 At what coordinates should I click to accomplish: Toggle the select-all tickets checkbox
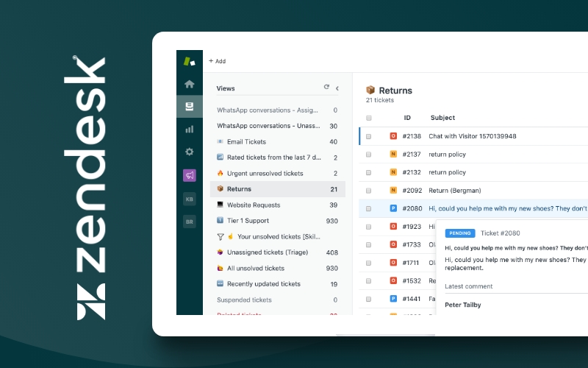click(x=369, y=118)
